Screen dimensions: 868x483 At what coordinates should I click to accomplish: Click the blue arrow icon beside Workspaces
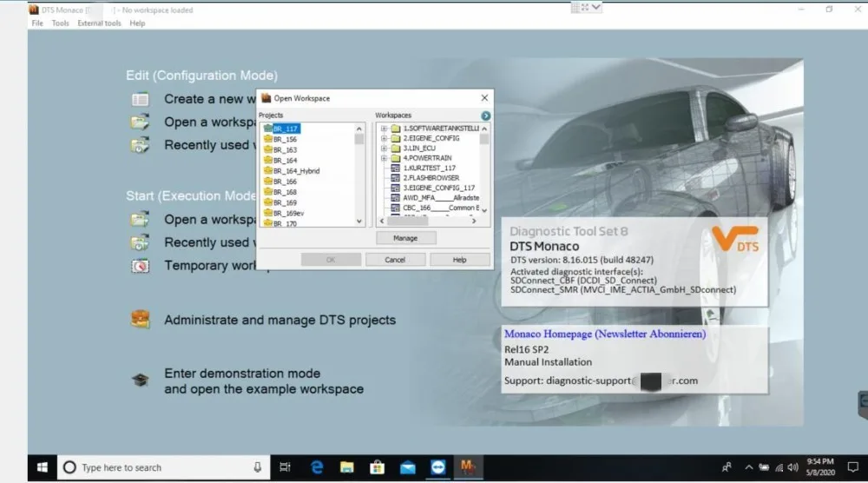click(485, 116)
